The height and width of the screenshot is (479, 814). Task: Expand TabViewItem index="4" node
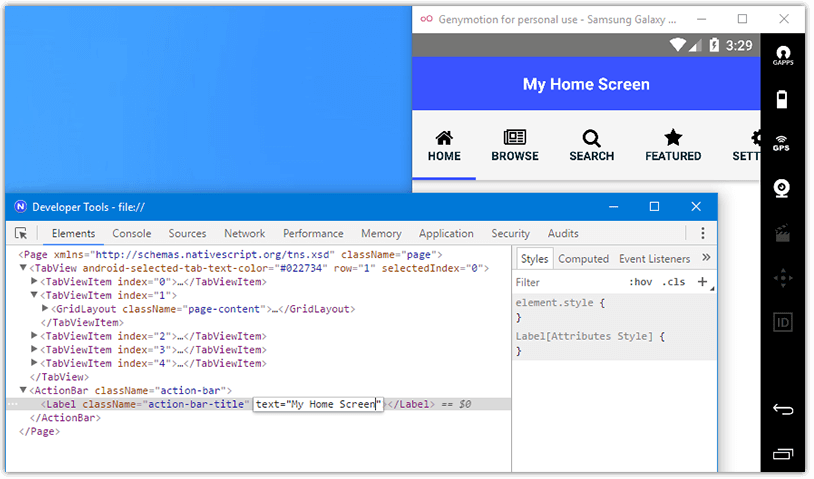34,362
